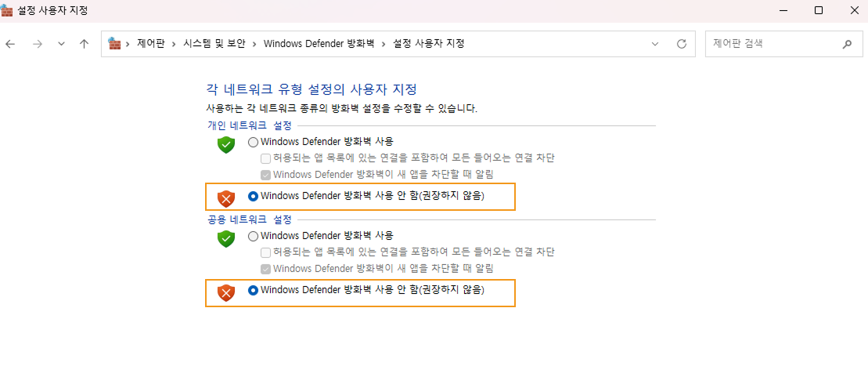Click green shield icon in 개인 네트워크 section
Screen dimensions: 868x366
pos(226,145)
